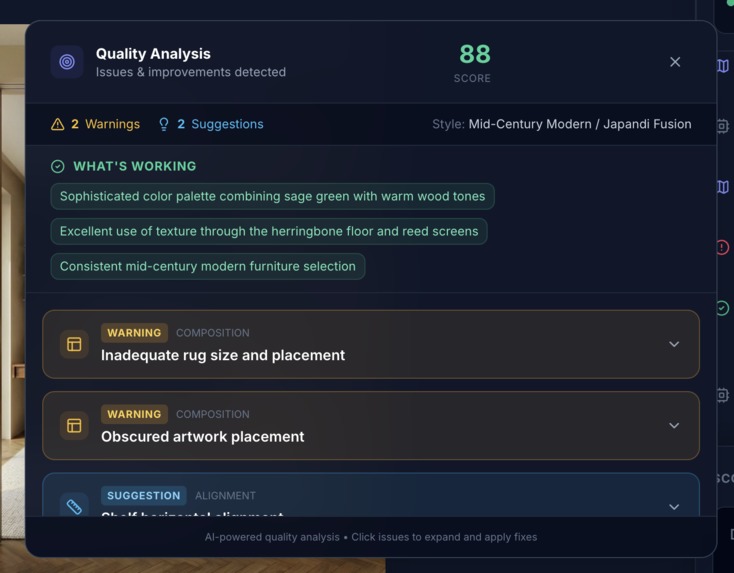Click the rug size warning layout icon
The height and width of the screenshot is (573, 734).
74,344
